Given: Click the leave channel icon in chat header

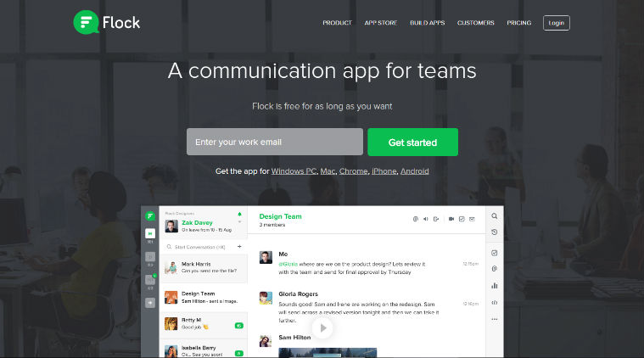Looking at the screenshot, I should pyautogui.click(x=436, y=219).
